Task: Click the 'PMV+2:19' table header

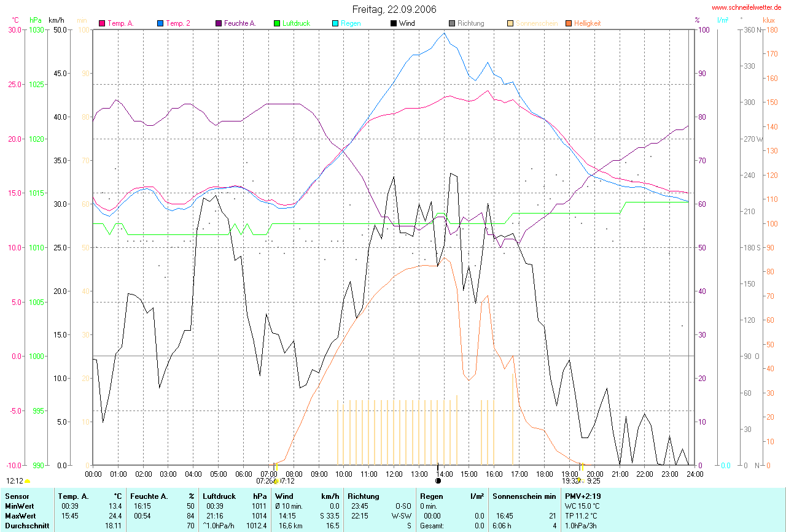Action: [x=582, y=496]
